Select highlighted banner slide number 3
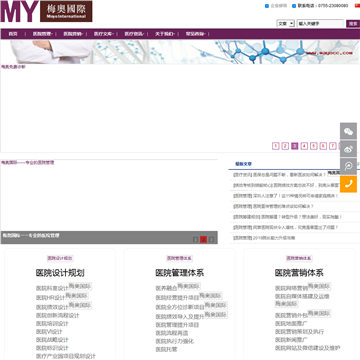This screenshot has height=360, width=360. point(295,146)
